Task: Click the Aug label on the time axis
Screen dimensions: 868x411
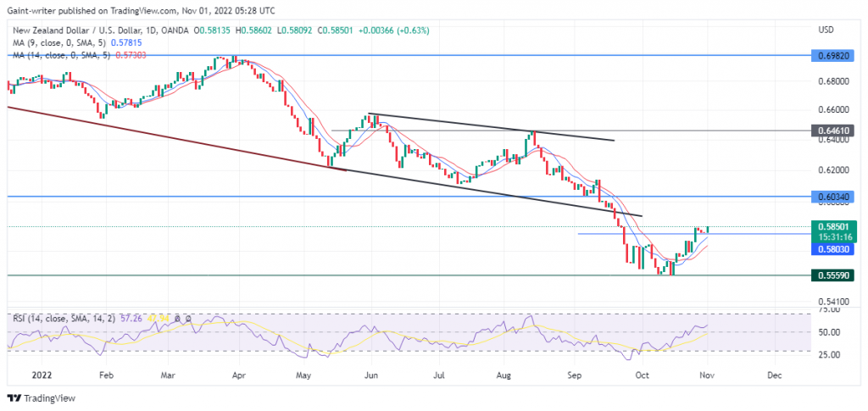Action: 503,375
